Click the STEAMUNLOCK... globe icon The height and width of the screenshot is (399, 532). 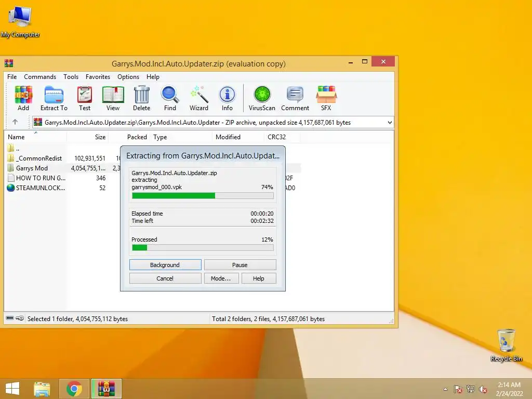10,188
